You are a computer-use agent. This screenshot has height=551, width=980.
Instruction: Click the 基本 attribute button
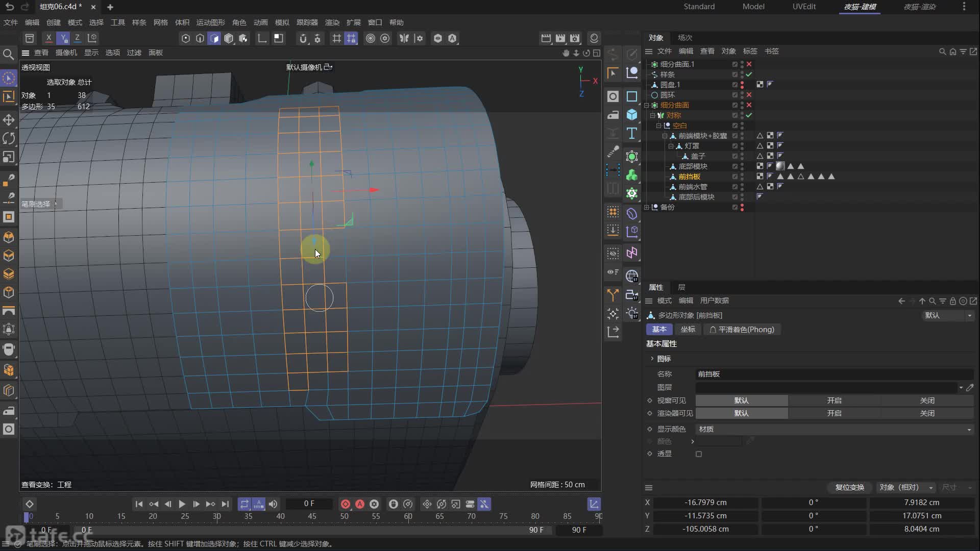coord(659,330)
